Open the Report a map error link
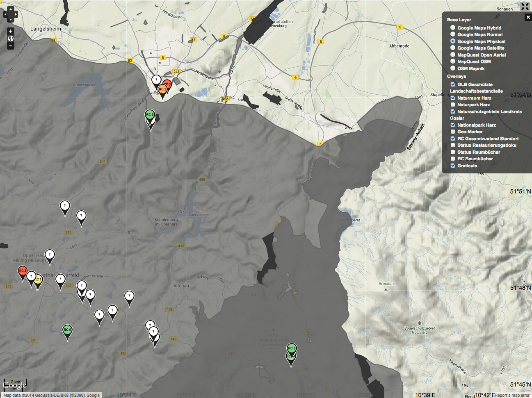 (x=512, y=395)
